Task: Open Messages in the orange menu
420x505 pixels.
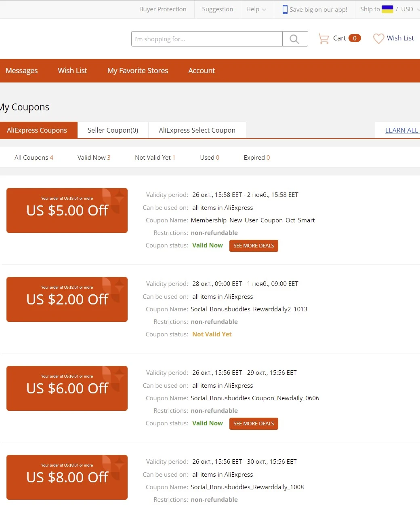Action: point(22,71)
